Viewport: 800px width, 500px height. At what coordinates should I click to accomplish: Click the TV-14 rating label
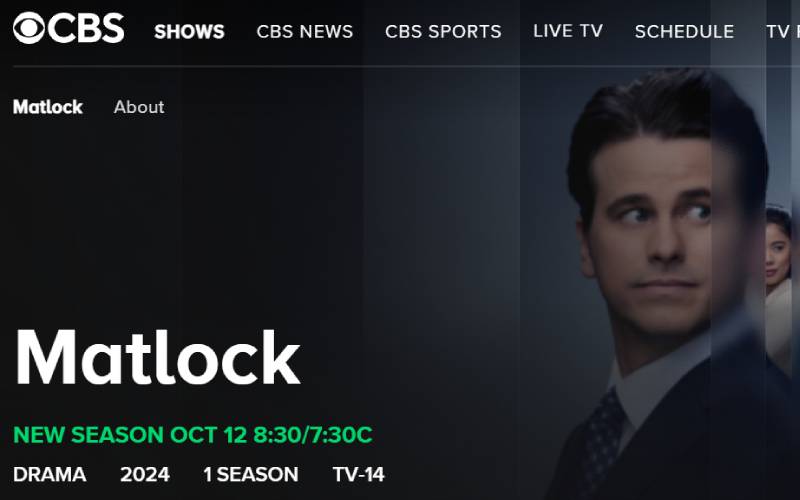tap(358, 474)
